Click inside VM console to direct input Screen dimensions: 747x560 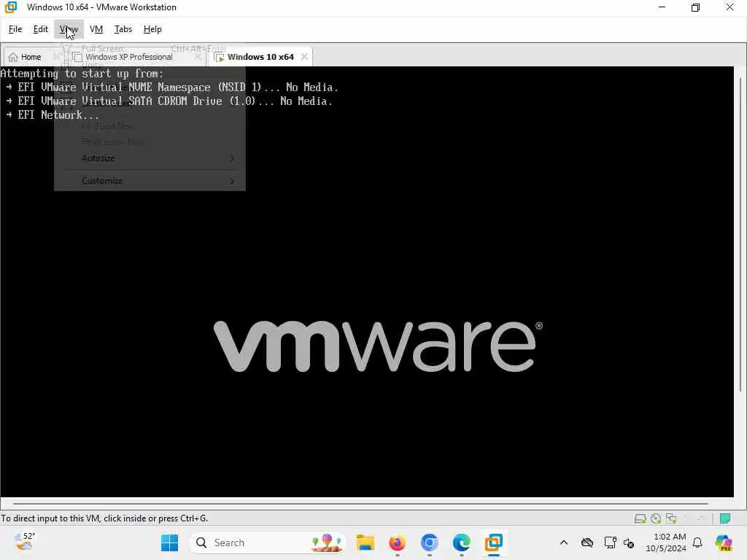pos(367,281)
